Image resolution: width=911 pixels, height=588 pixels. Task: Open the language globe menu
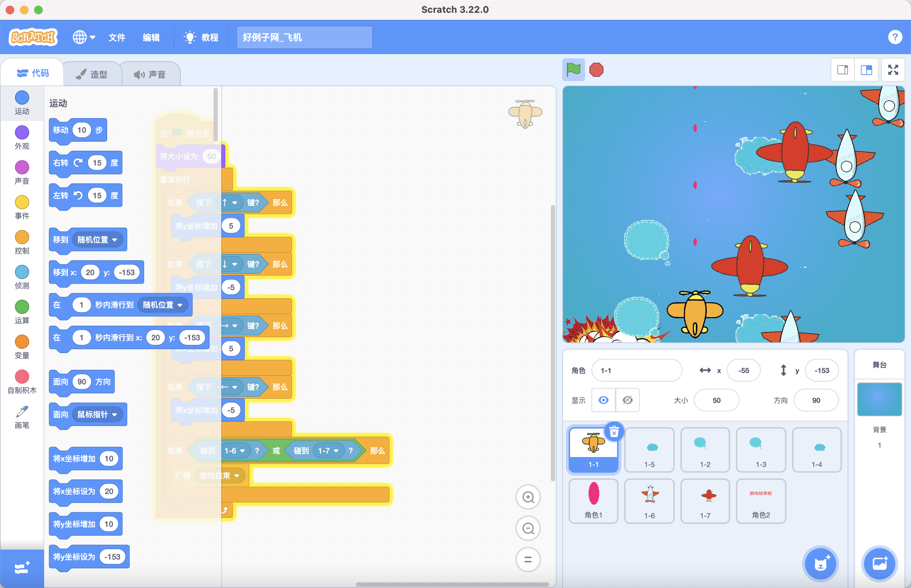[x=84, y=37]
